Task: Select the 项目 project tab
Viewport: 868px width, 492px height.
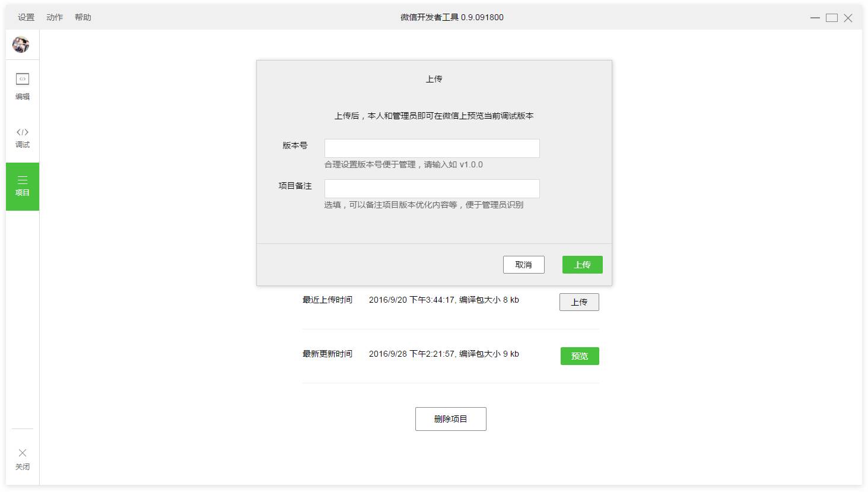Action: [23, 186]
